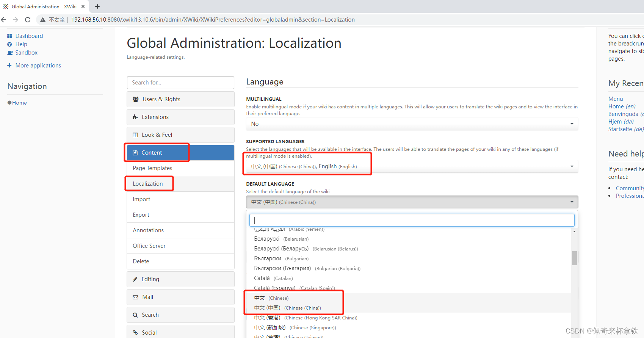Click the Mail envelope icon
The width and height of the screenshot is (644, 338).
(x=135, y=297)
